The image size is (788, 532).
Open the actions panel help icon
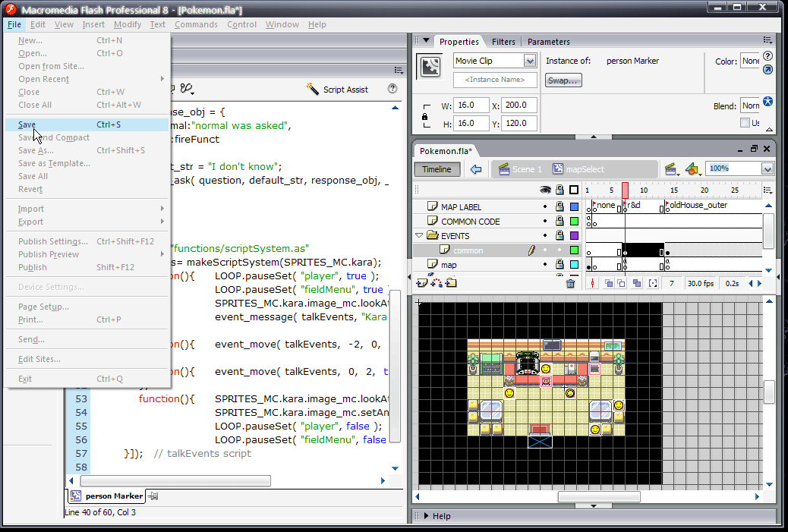392,89
